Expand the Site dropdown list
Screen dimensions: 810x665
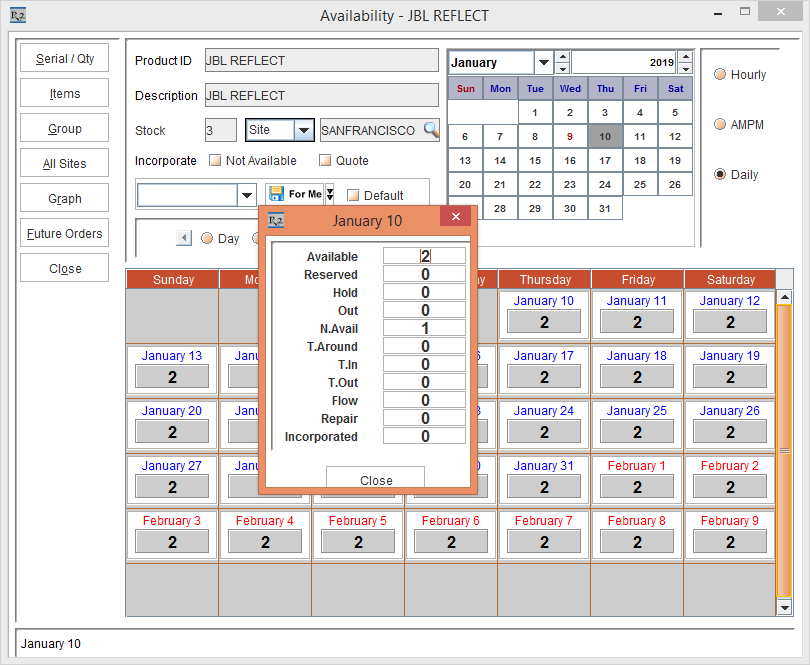304,130
